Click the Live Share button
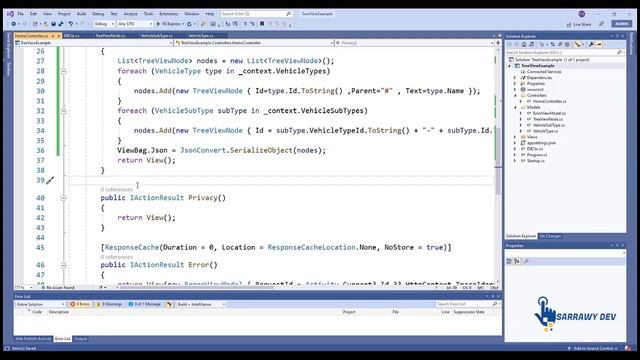Image resolution: width=640 pixels, height=360 pixels. pyautogui.click(x=579, y=24)
